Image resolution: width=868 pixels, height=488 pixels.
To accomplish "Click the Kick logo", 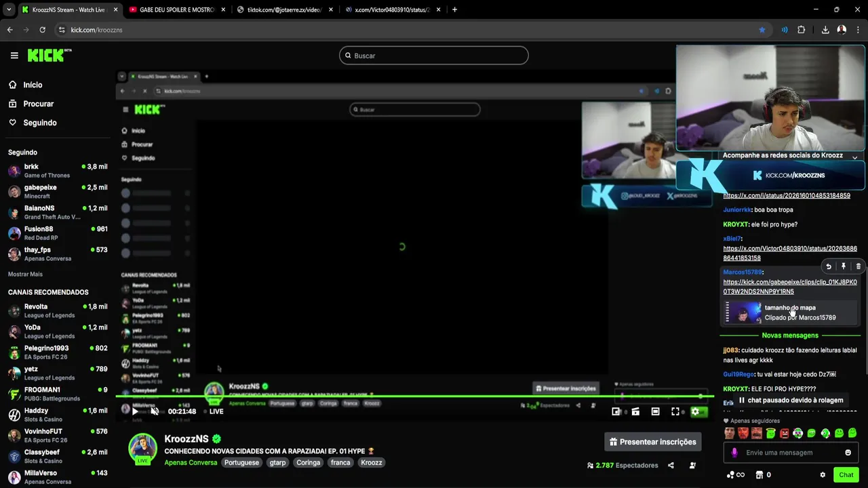I will click(49, 56).
